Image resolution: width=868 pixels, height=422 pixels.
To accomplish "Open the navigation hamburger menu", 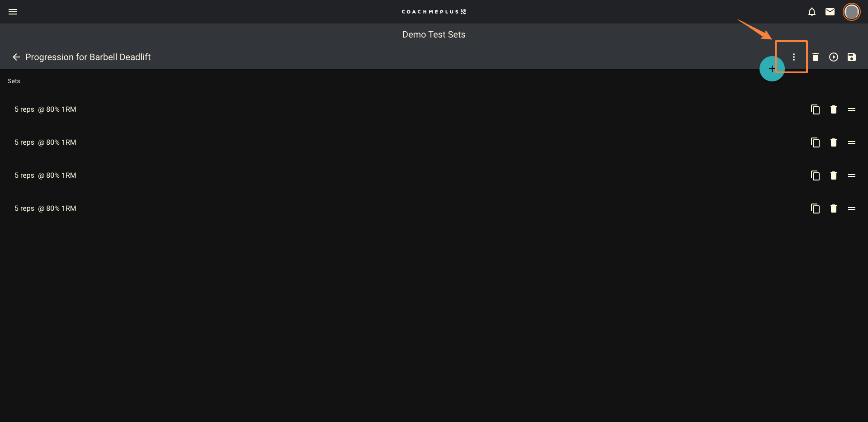I will [13, 12].
